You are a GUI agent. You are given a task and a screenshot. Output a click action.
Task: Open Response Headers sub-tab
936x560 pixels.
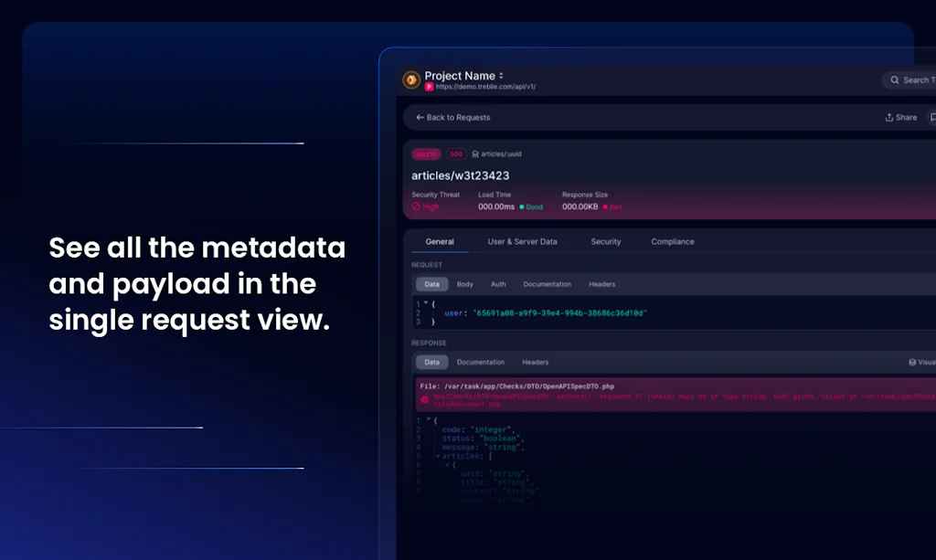(x=536, y=362)
